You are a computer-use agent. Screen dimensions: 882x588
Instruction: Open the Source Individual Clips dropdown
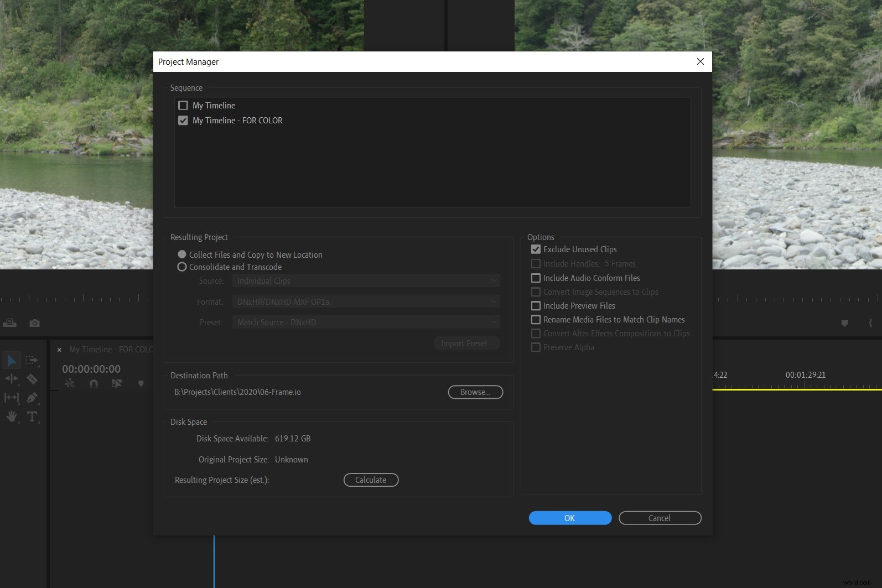click(x=366, y=281)
